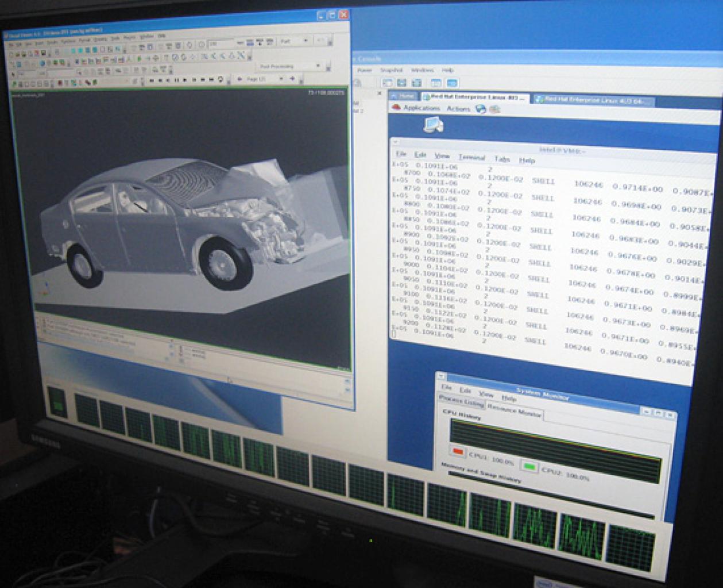Click the selection arrow icon in fourth toolbar row
Screen dimensions: 723x588
[13, 74]
